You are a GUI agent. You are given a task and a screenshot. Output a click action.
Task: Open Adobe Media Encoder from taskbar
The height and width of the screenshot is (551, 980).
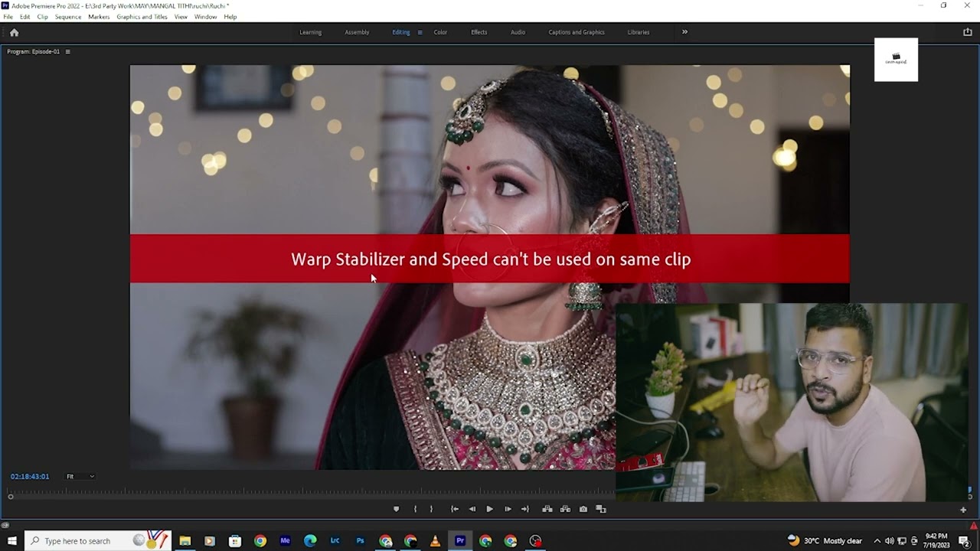click(x=286, y=541)
